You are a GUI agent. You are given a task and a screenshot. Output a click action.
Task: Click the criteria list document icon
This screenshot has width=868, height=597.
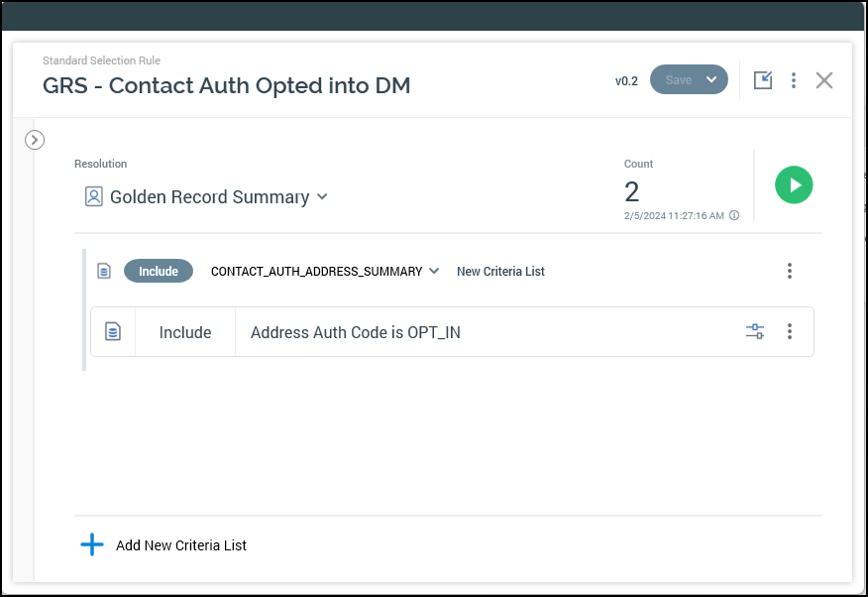pos(104,271)
